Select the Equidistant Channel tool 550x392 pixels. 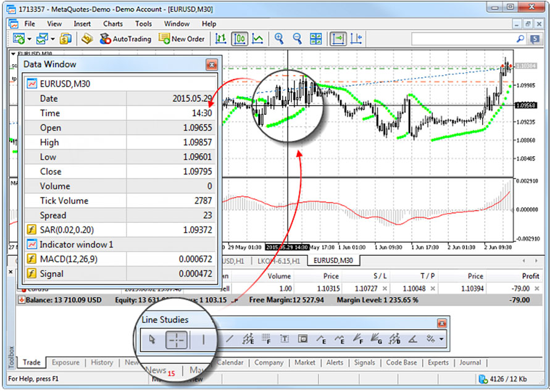point(248,339)
